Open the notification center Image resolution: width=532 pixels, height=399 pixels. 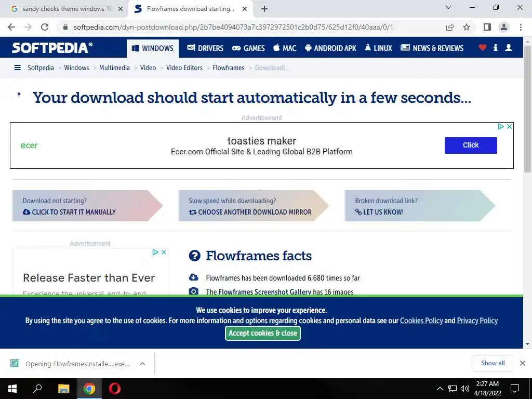click(x=515, y=389)
